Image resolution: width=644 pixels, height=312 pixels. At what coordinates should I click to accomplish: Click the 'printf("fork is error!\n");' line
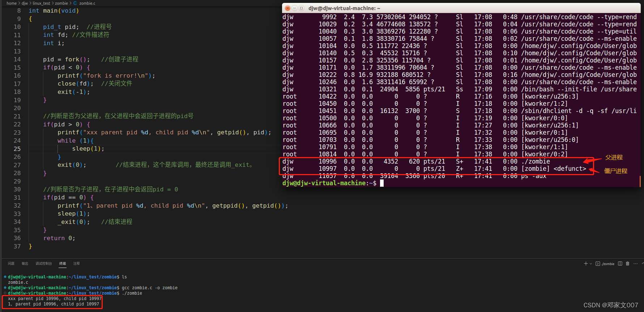click(106, 75)
